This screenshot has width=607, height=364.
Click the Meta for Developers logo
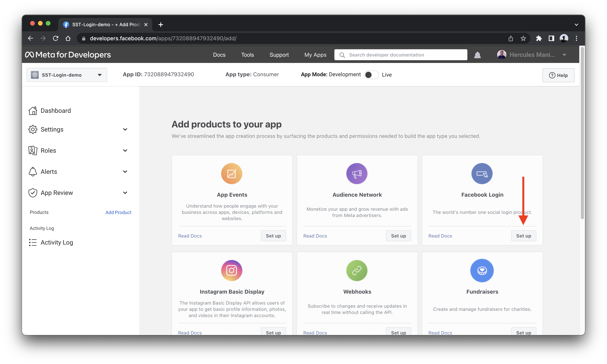pos(67,54)
